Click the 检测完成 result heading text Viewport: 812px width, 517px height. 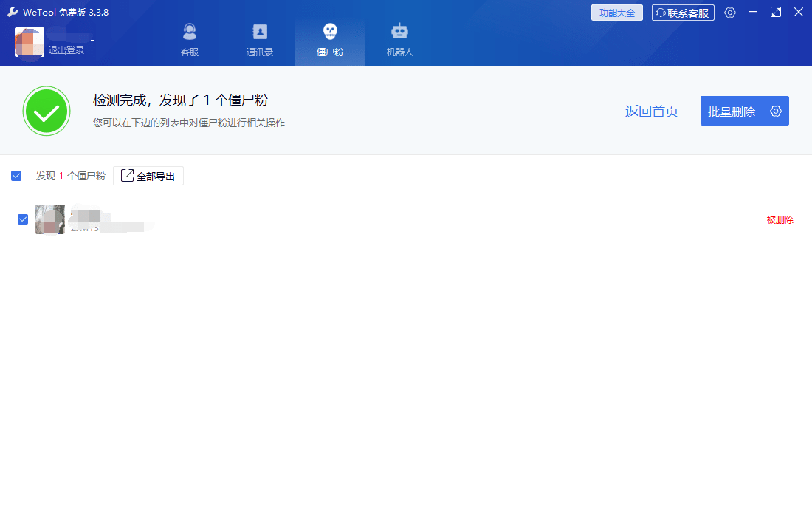pyautogui.click(x=180, y=100)
